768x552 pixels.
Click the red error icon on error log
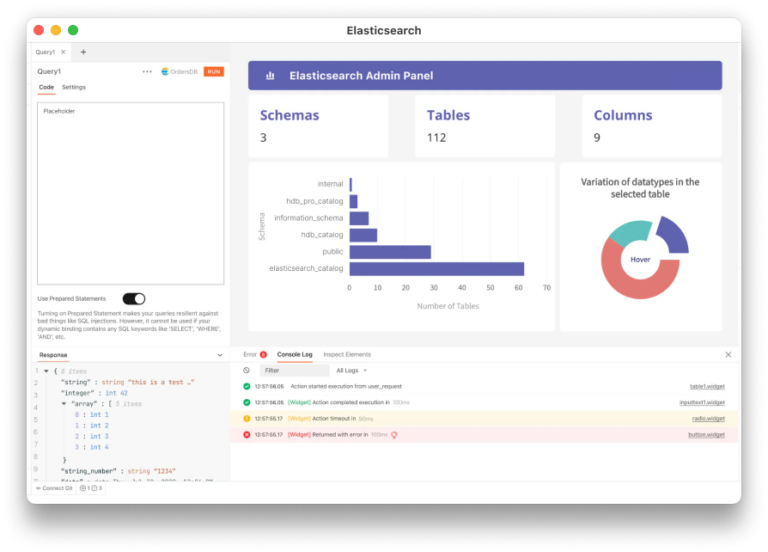pos(247,435)
